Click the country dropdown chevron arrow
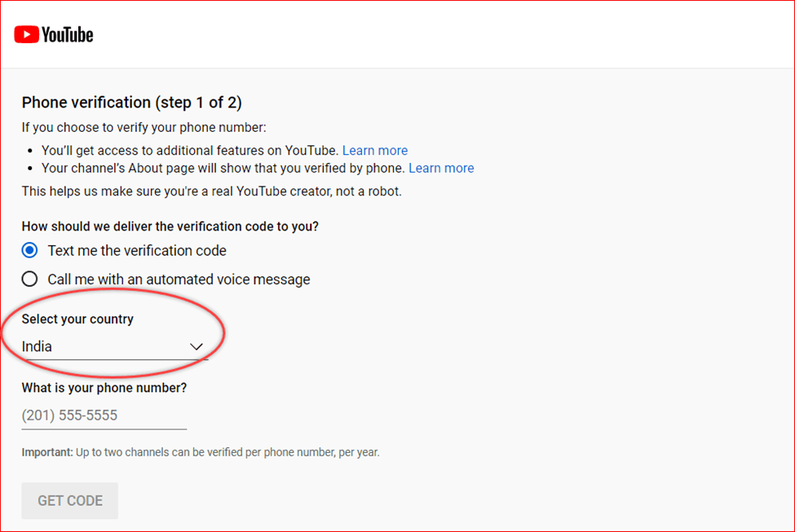The width and height of the screenshot is (795, 532). [x=197, y=347]
